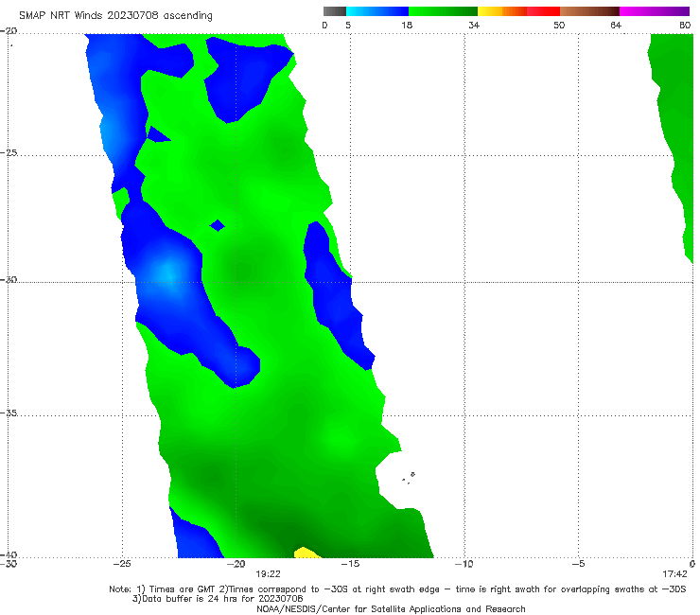Click the swath time label '17:42'
Screen dimensions: 700x615
pos(674,574)
